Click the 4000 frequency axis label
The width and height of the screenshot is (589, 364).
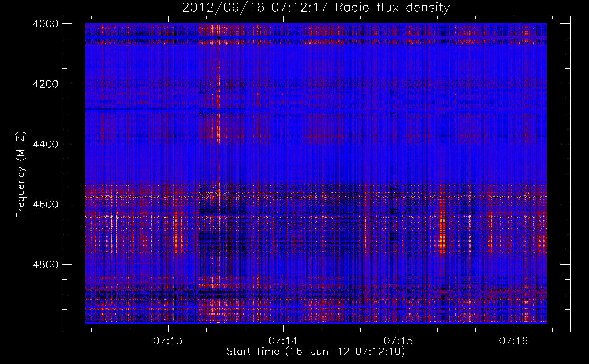[x=46, y=24]
